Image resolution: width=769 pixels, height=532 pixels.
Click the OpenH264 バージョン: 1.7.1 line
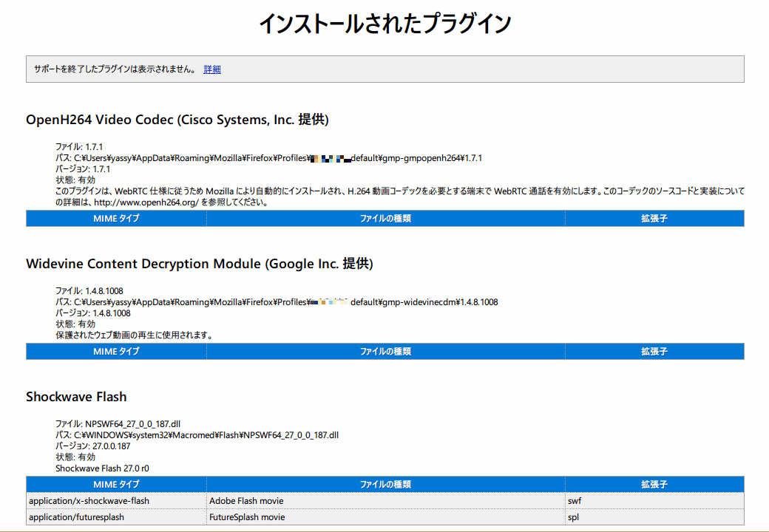[83, 169]
